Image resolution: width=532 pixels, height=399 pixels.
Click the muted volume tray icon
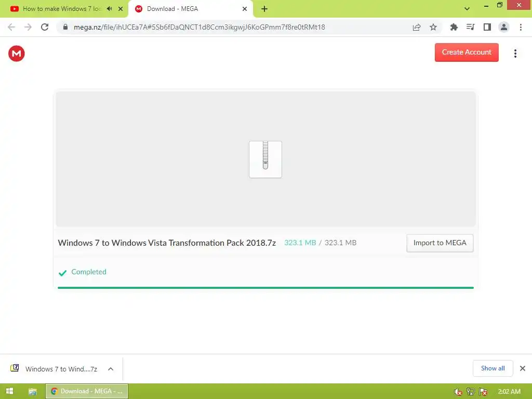pos(458,392)
